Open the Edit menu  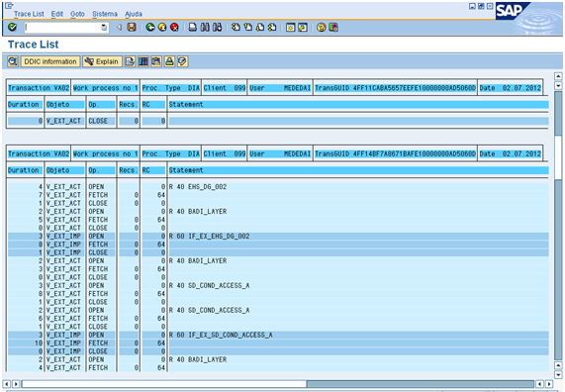click(57, 14)
